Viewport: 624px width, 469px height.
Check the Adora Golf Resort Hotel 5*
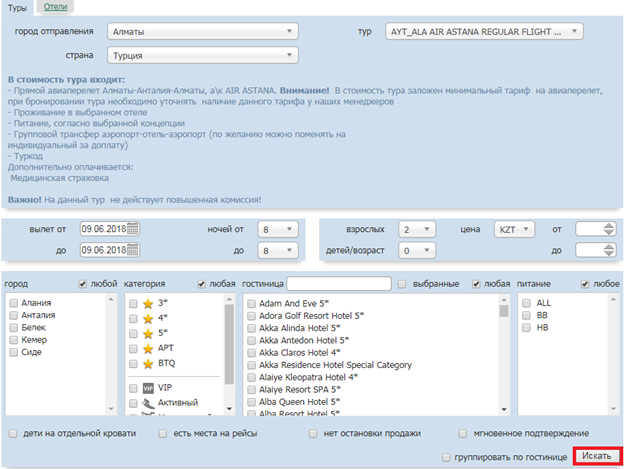pyautogui.click(x=251, y=316)
